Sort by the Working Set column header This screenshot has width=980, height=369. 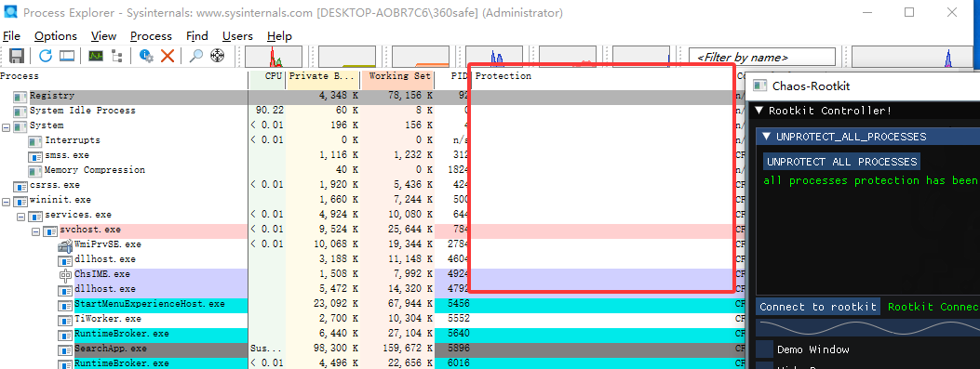click(397, 76)
